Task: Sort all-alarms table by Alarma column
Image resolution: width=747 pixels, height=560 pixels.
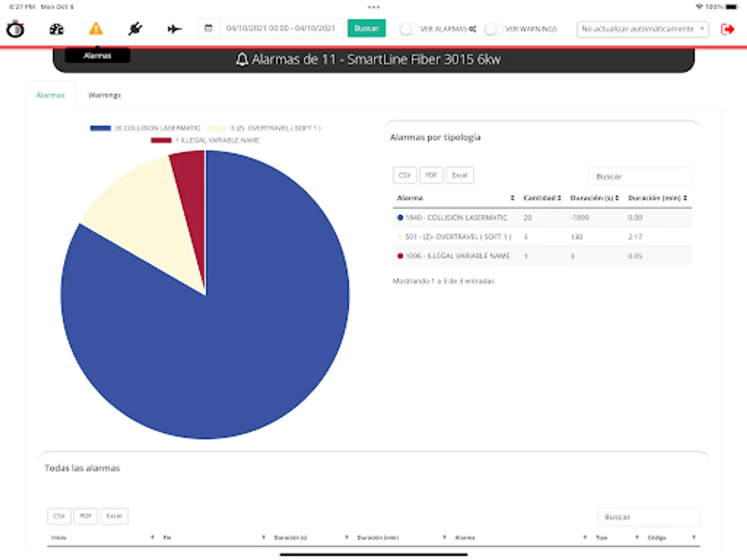Action: click(x=521, y=537)
